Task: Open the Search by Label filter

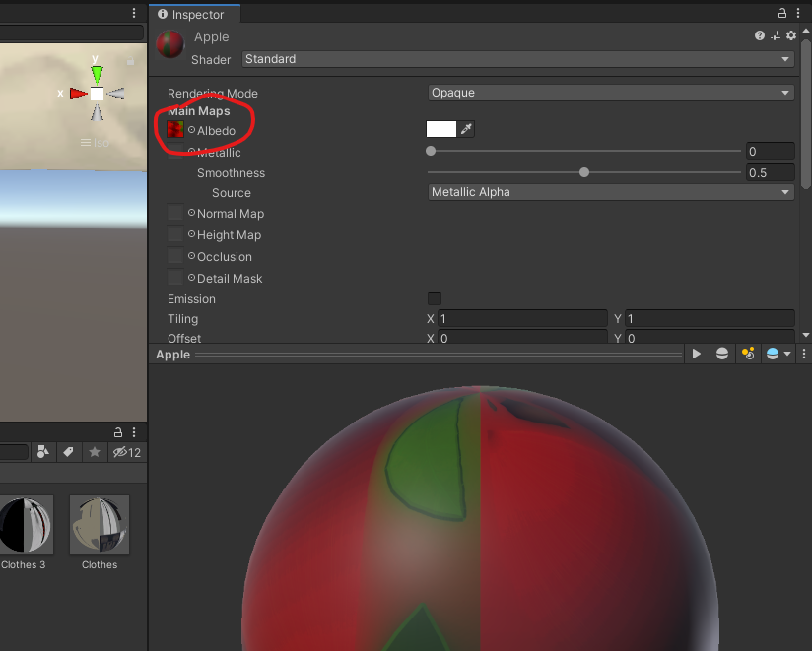Action: click(68, 452)
